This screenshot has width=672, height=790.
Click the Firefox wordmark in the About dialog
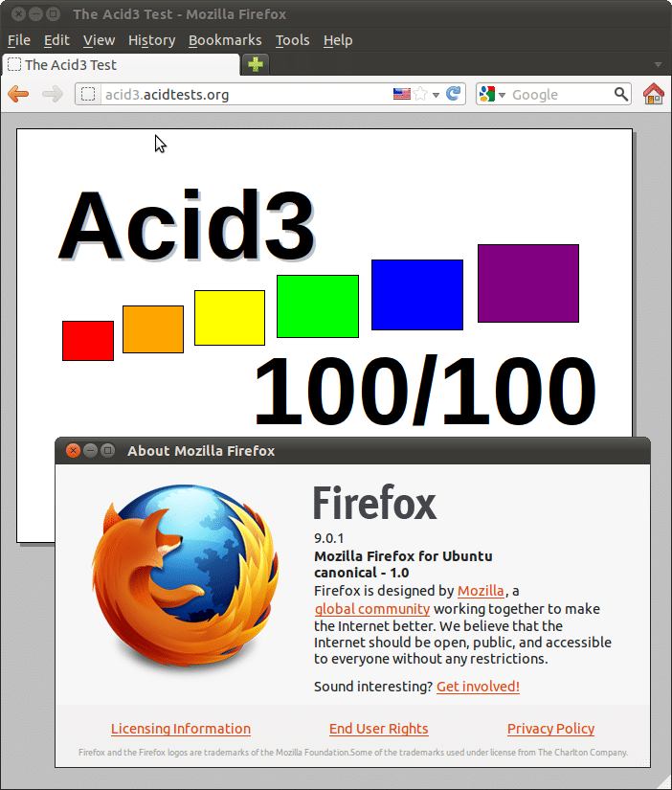(x=375, y=503)
